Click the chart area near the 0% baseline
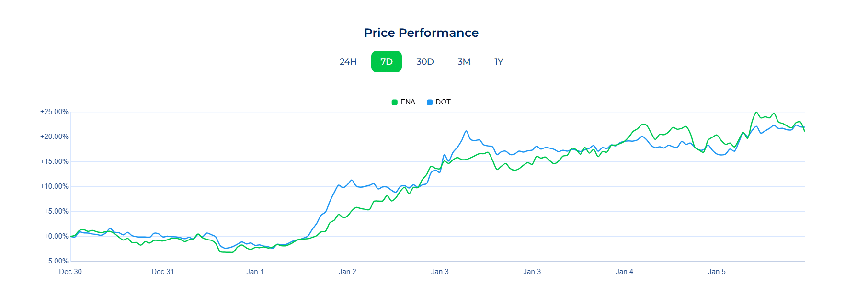This screenshot has height=308, width=868. 192,236
